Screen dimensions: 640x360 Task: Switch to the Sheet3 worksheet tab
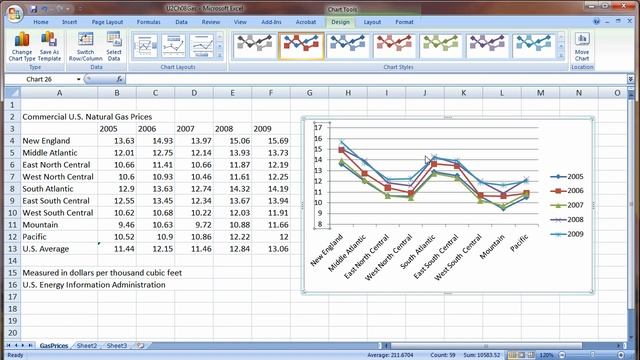(x=117, y=346)
